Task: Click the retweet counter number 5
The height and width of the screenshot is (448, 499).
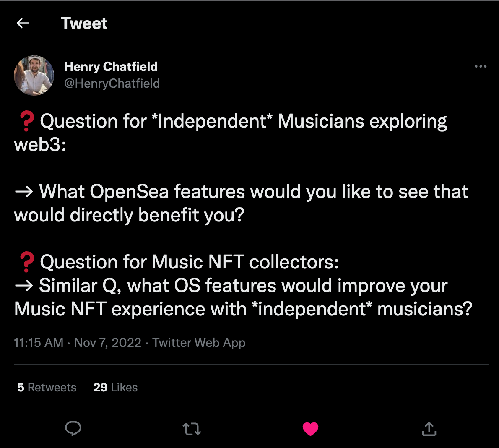Action: point(20,387)
